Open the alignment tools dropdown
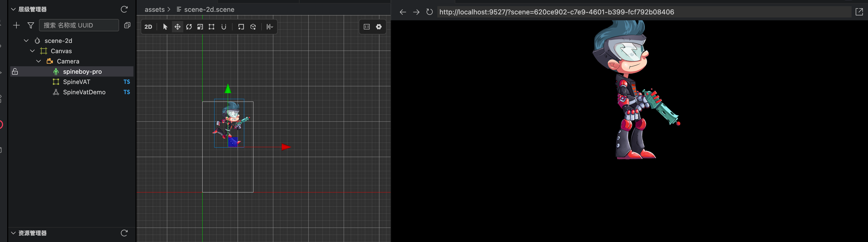This screenshot has height=242, width=868. tap(270, 27)
